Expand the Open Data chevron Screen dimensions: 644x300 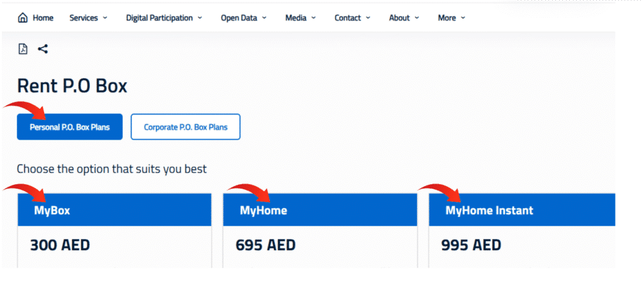264,18
